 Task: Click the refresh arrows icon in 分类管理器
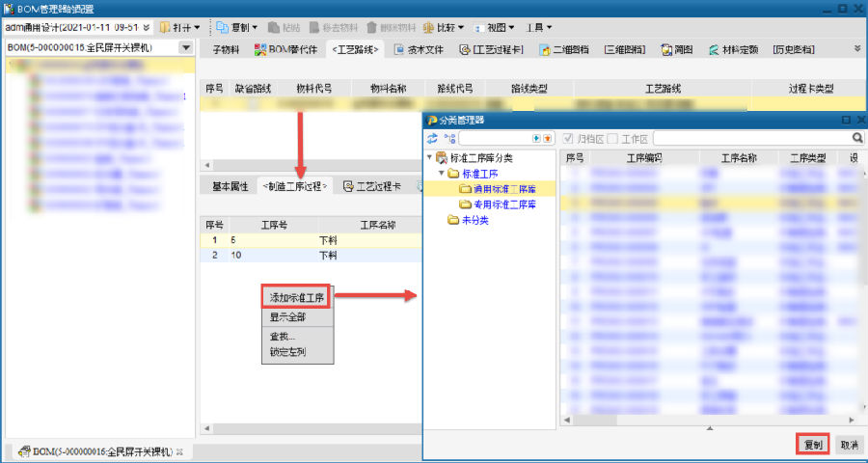pyautogui.click(x=432, y=138)
